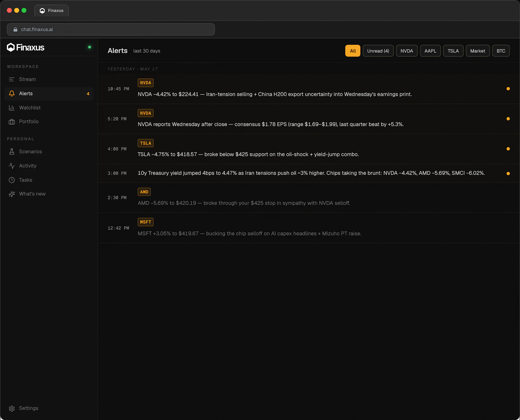
Task: Open alert 'MSFT +3.05% to $419.67'
Action: pyautogui.click(x=309, y=228)
